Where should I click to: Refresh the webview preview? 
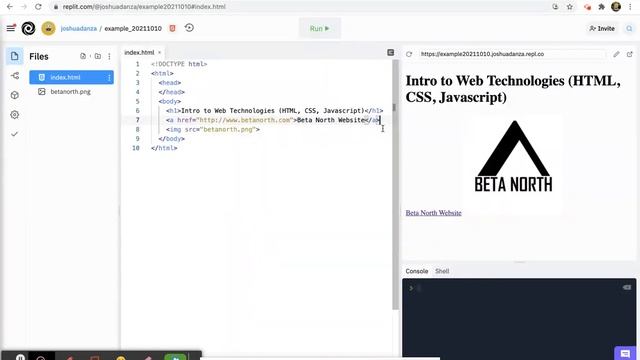tap(409, 54)
